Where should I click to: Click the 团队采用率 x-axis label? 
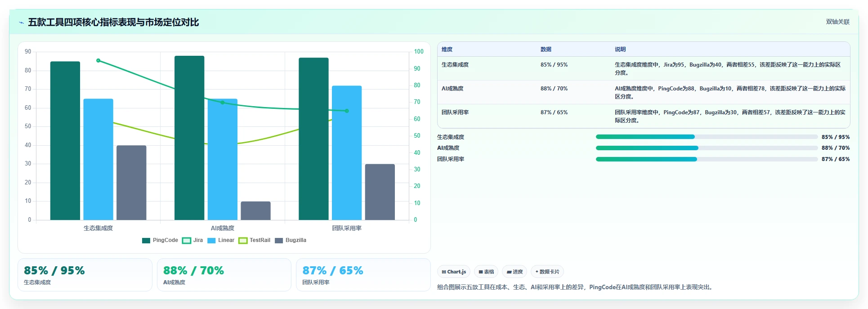(x=347, y=228)
